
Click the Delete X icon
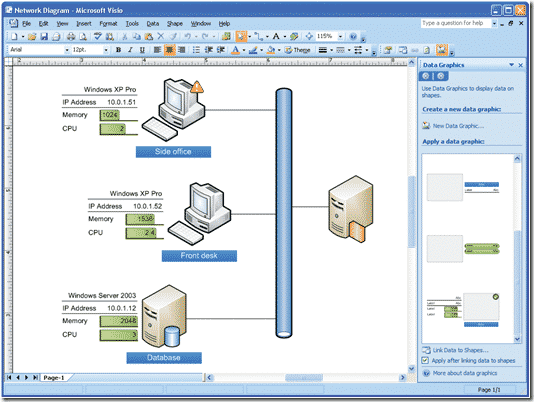(161, 36)
